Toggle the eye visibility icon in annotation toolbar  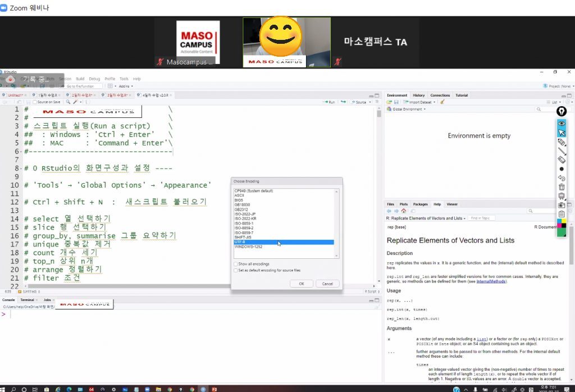[562, 123]
